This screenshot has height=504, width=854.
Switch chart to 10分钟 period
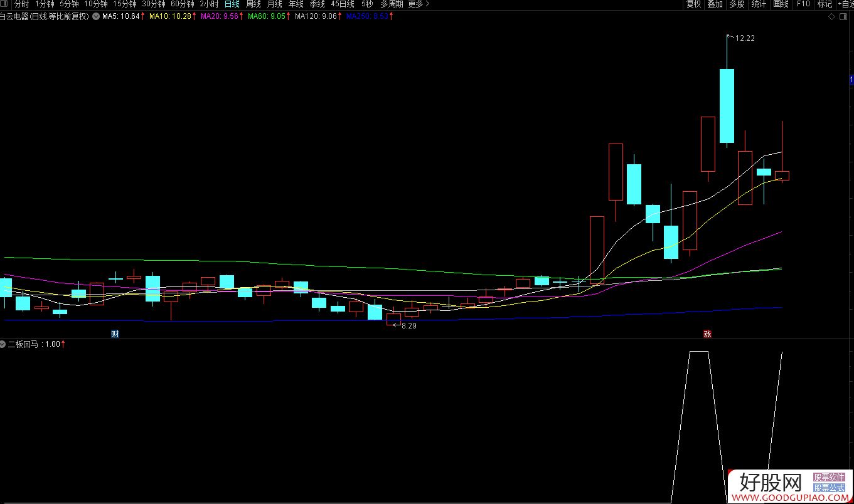pos(96,4)
